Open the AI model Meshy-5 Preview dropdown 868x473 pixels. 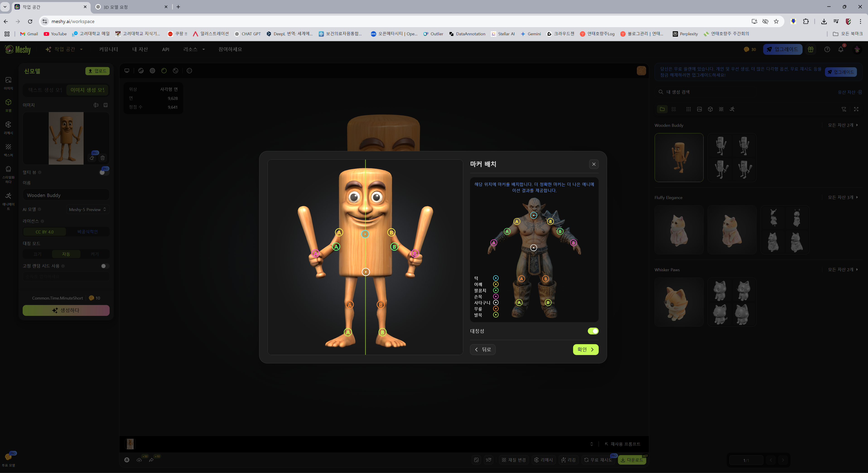88,209
